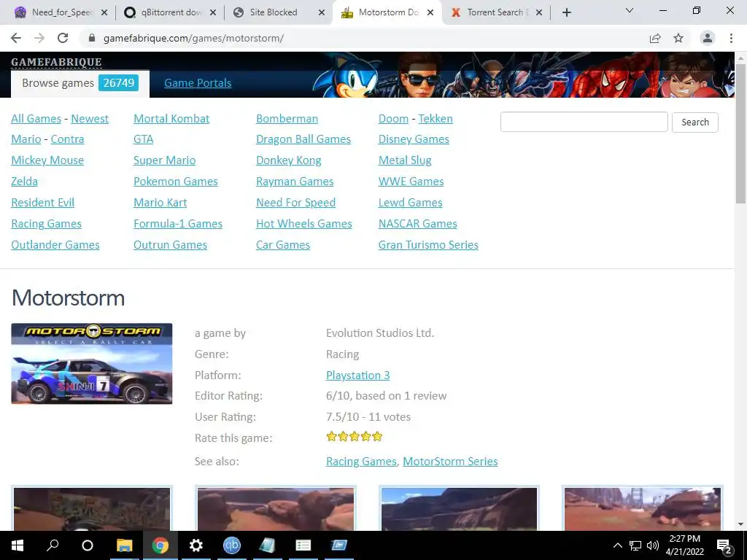Close the Need_for_Speed tab
Screen dimensions: 747x560
click(x=104, y=12)
